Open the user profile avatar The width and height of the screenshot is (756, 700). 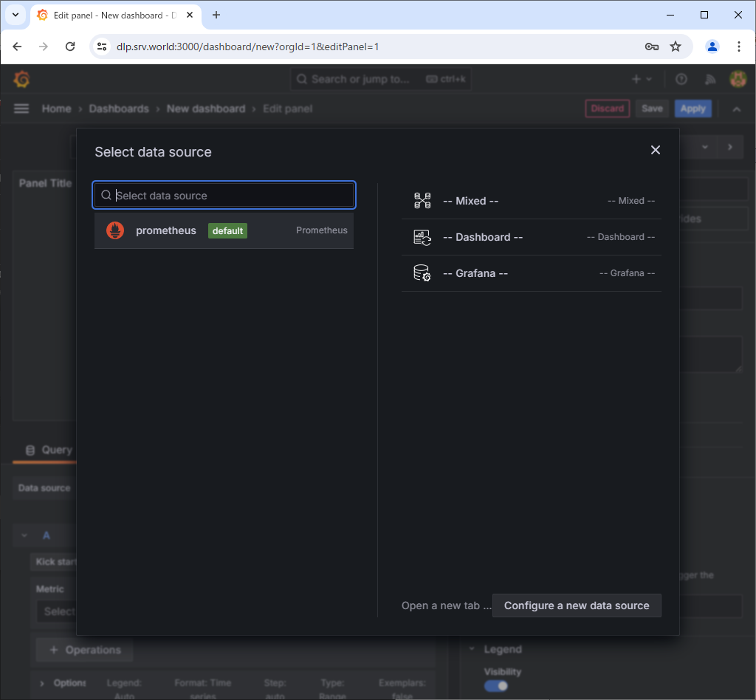click(738, 79)
